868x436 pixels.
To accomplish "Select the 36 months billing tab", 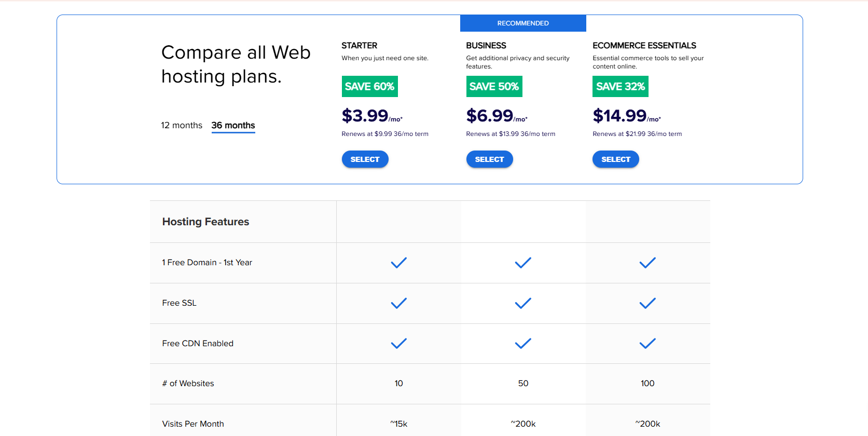I will pos(233,125).
